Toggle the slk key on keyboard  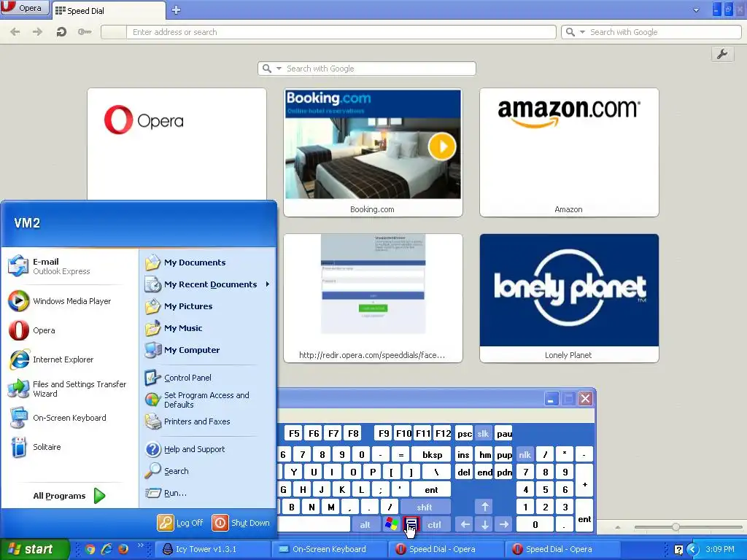[483, 433]
